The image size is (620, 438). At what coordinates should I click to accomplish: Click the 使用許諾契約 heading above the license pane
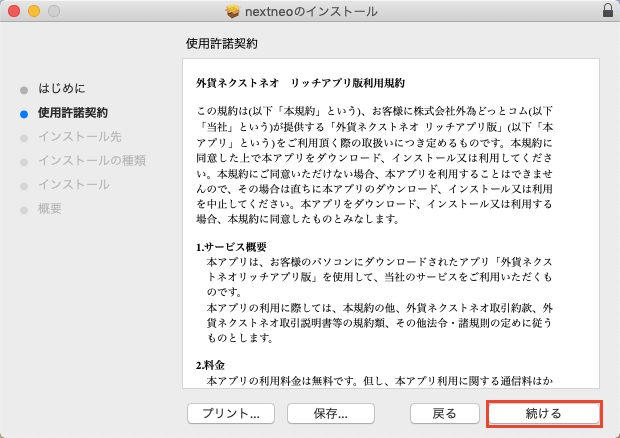click(222, 44)
